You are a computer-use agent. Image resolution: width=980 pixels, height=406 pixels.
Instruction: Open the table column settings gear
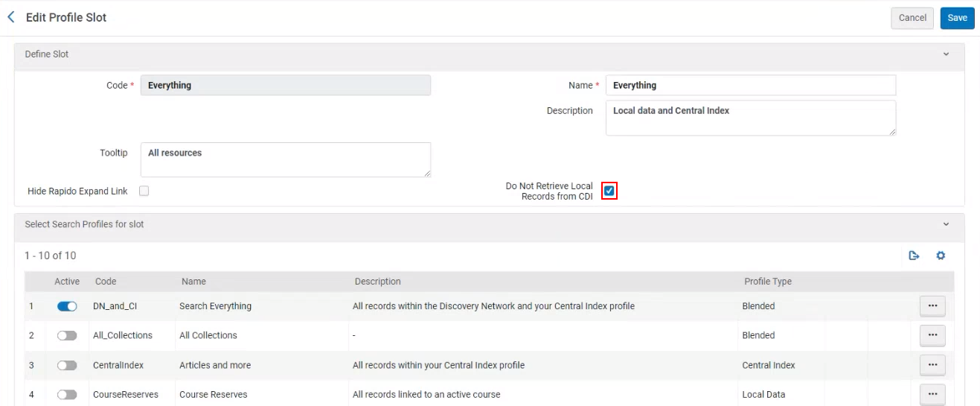coord(941,256)
